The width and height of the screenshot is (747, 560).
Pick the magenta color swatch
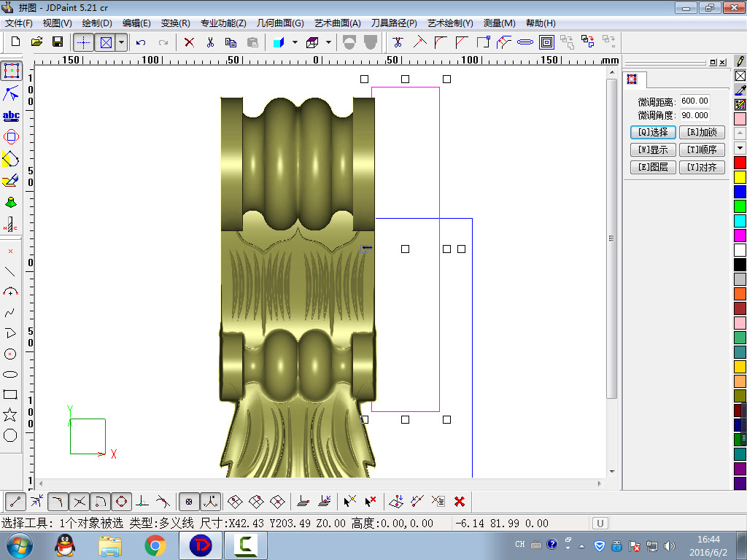click(740, 236)
